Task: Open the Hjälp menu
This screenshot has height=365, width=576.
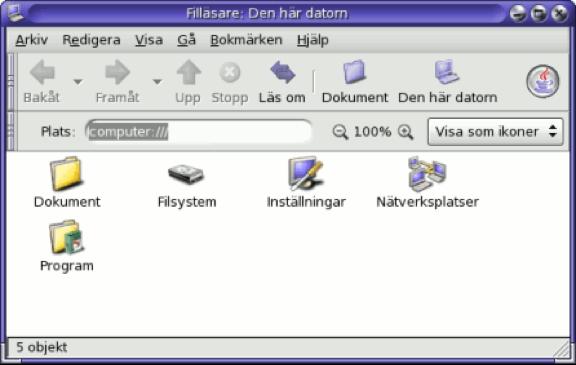Action: pos(313,40)
